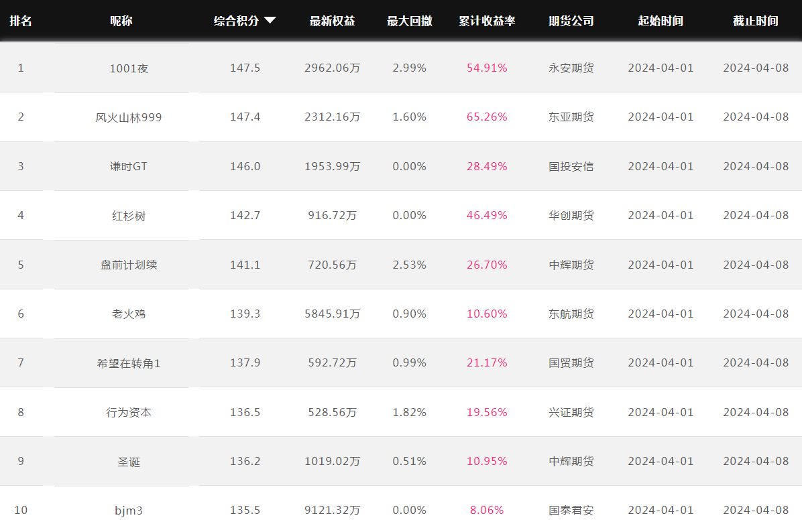Open nickname 谦时GT
The height and width of the screenshot is (532, 802).
pyautogui.click(x=129, y=167)
